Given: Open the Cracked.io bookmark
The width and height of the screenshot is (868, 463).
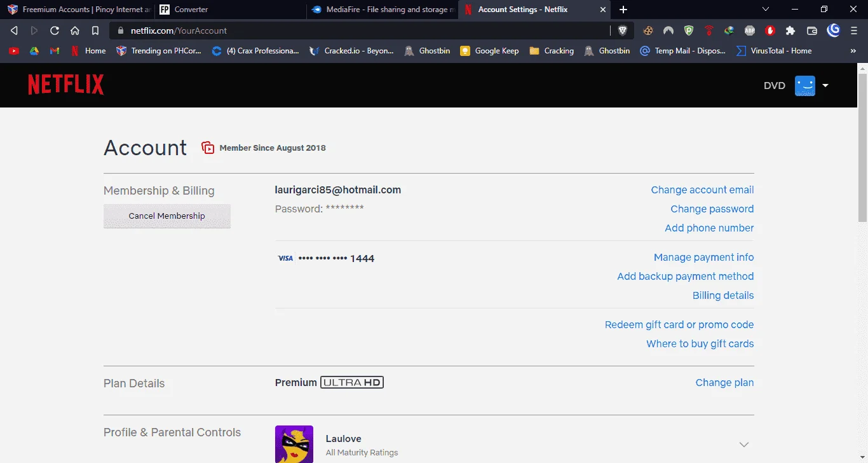Looking at the screenshot, I should (x=351, y=51).
